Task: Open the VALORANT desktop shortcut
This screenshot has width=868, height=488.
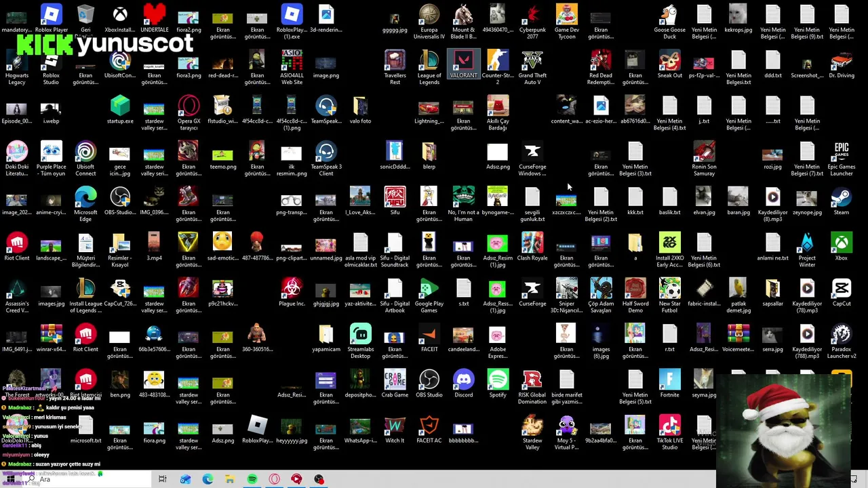Action: (x=463, y=64)
